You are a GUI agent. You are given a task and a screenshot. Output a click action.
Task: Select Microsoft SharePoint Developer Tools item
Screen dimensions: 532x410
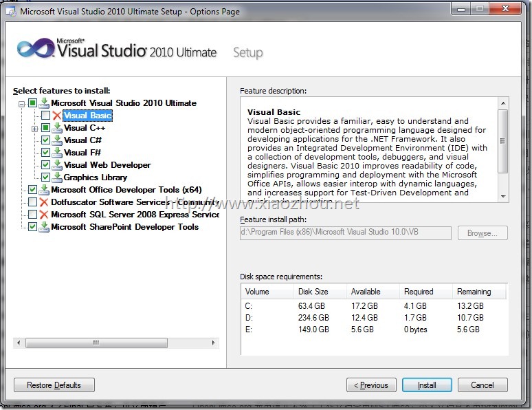click(125, 227)
